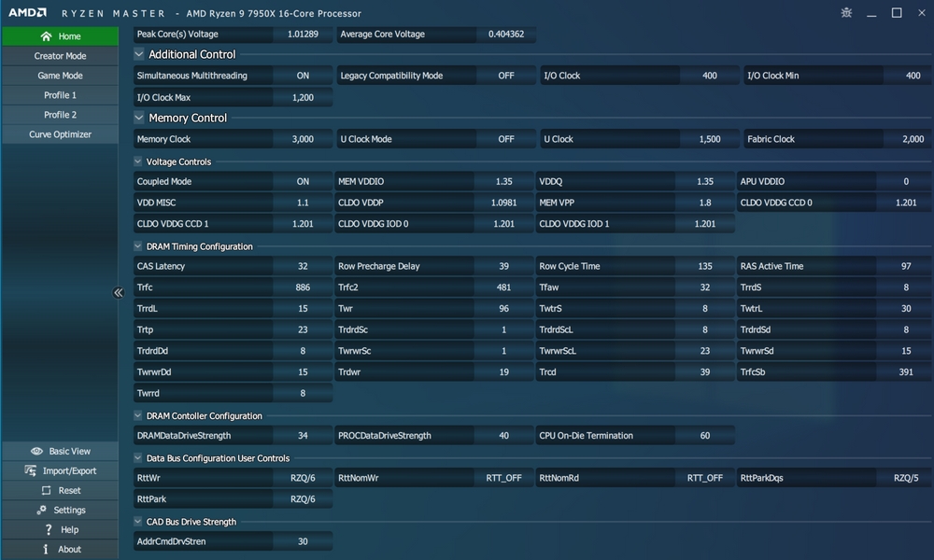Select RttPark RZQ/6 value

coord(303,499)
